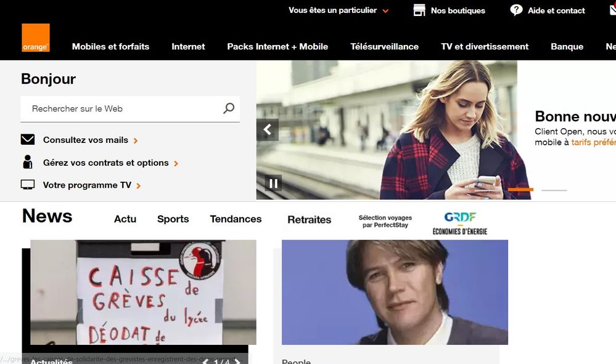Open the TV et divertissement menu
Image resolution: width=616 pixels, height=364 pixels.
pyautogui.click(x=485, y=46)
